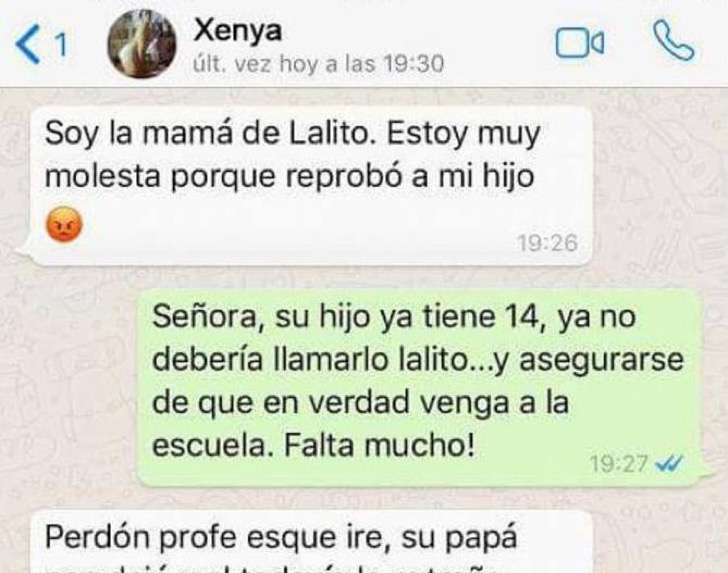Screen dimensions: 728x573
Task: Tap the 19:27 message timestamp
Action: 618,463
